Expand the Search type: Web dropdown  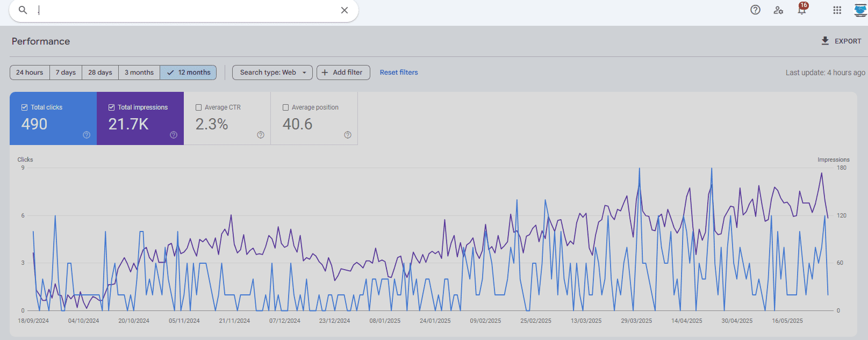pos(272,73)
